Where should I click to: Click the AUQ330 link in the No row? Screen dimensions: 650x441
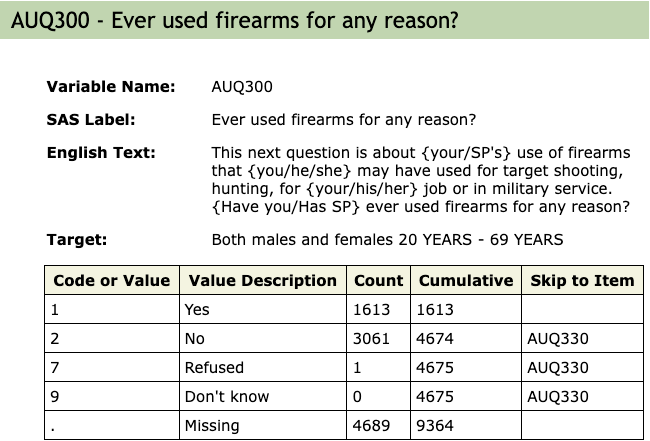(x=559, y=339)
